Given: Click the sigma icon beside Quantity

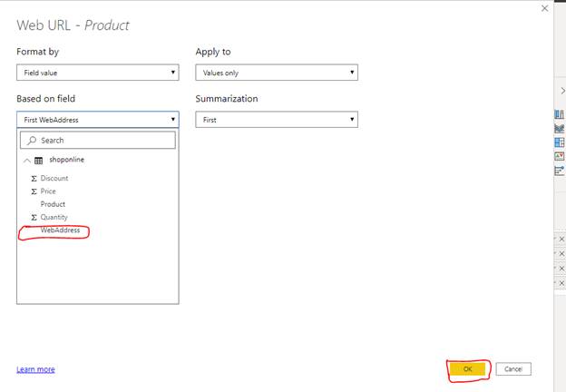Looking at the screenshot, I should coord(34,217).
